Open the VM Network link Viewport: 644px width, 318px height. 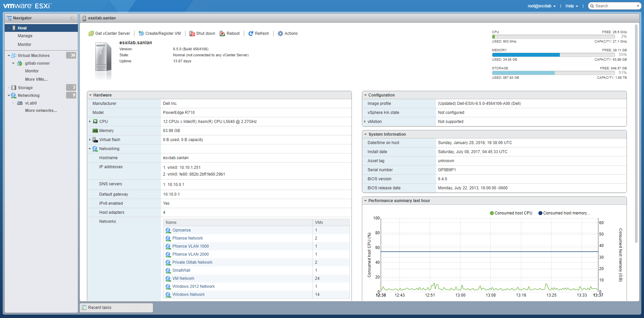pos(183,278)
